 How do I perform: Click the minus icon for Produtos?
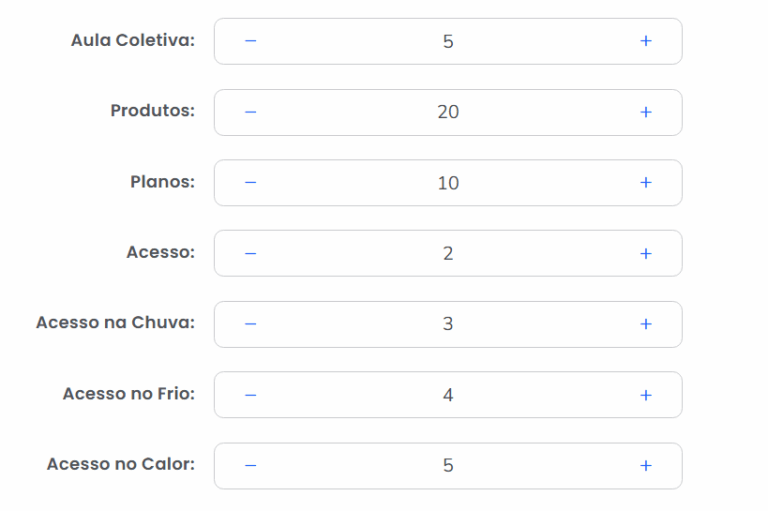tap(251, 112)
